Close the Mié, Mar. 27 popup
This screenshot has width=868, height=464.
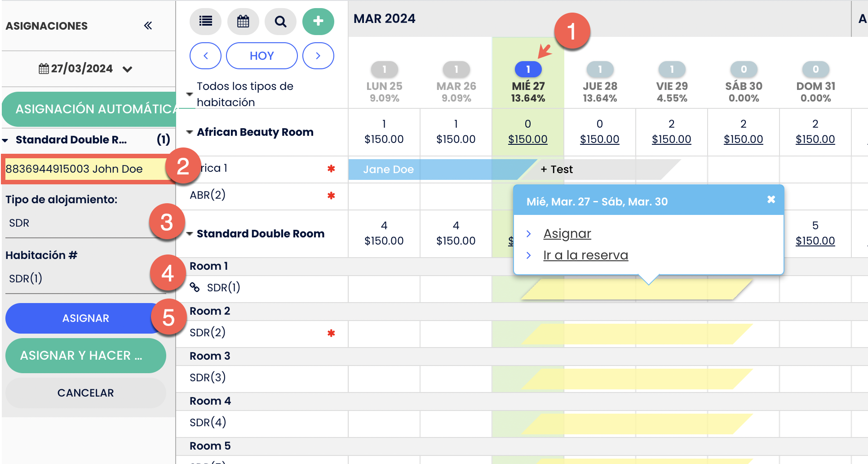tap(771, 199)
